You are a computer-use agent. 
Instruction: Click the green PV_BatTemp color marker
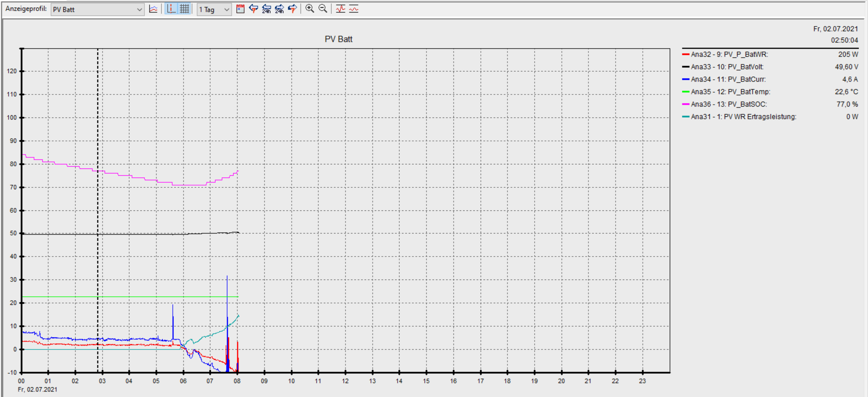[x=685, y=92]
